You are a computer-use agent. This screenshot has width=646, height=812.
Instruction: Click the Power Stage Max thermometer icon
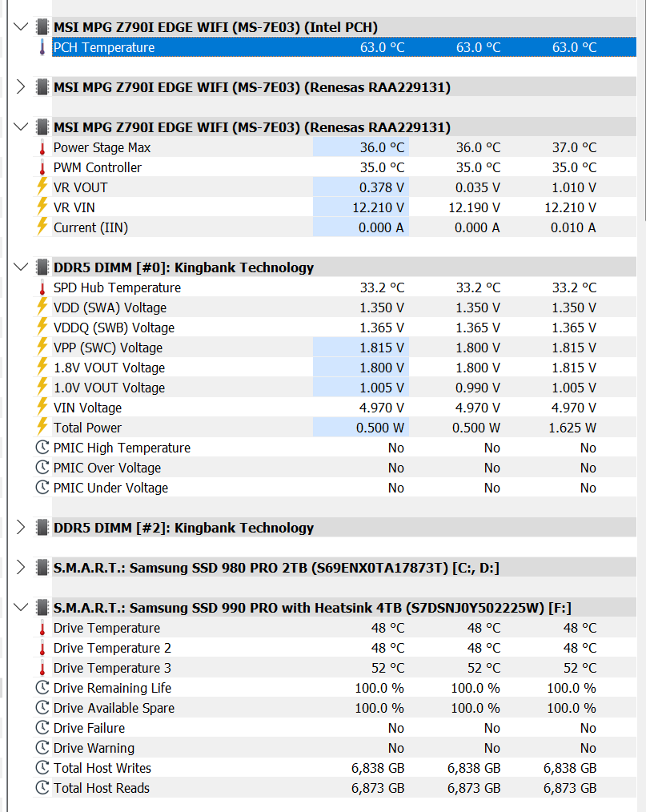(x=42, y=147)
